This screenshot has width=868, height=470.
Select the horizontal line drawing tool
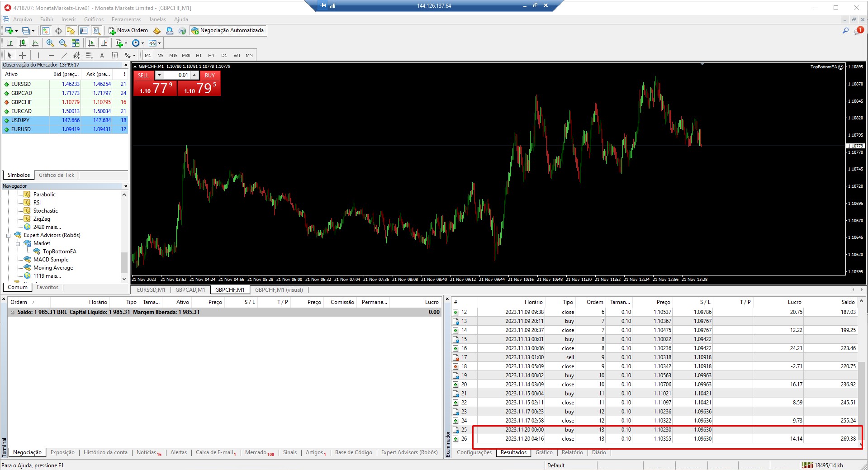point(52,55)
